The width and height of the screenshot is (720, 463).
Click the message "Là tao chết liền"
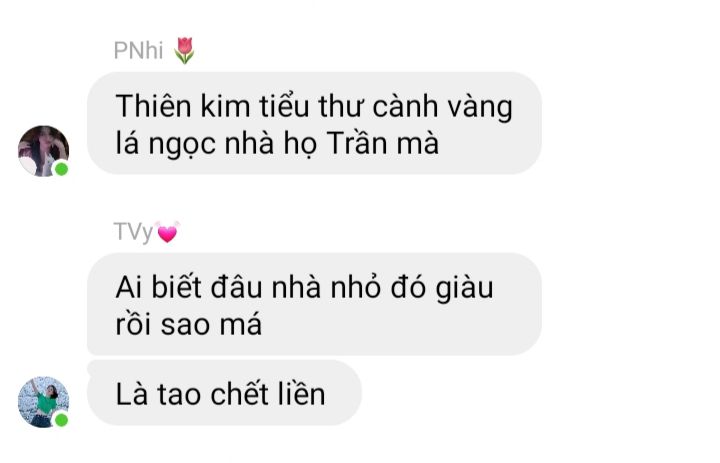click(x=224, y=393)
